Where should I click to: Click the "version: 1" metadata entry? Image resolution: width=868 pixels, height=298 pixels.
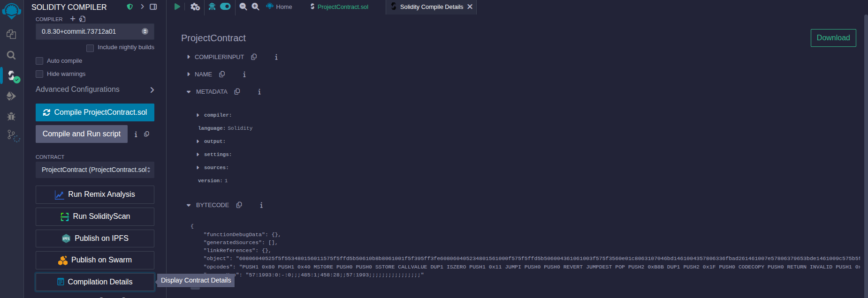[213, 180]
